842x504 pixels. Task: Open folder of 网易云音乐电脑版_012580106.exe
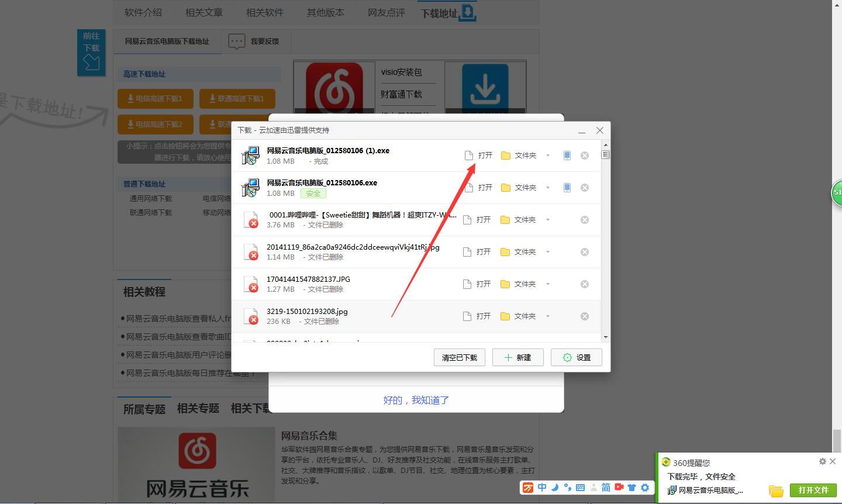click(519, 188)
